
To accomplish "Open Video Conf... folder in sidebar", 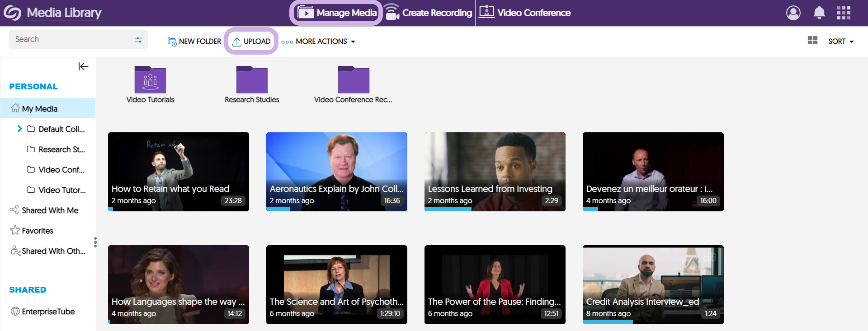I will tap(56, 169).
